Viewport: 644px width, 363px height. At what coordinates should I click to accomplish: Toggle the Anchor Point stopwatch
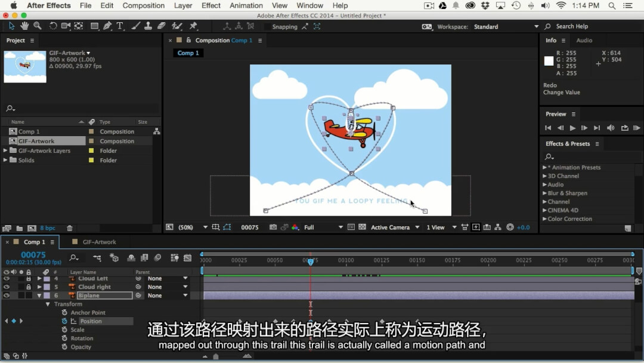click(64, 312)
